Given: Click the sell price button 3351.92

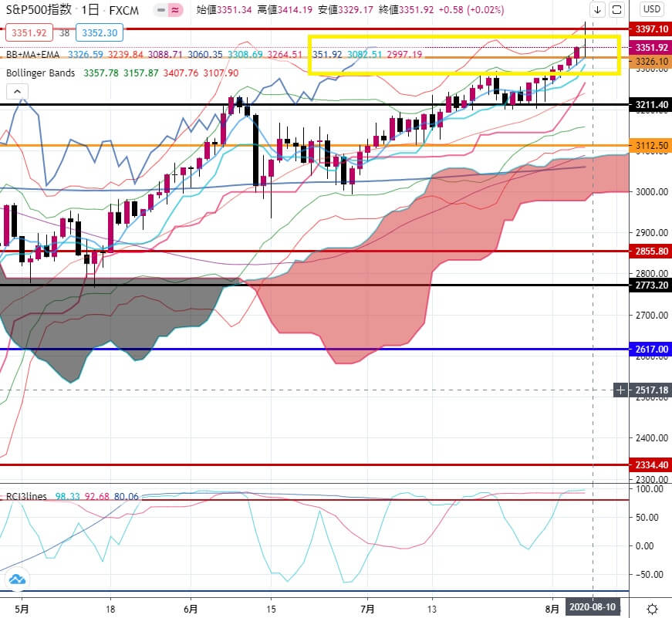Looking at the screenshot, I should coord(29,32).
